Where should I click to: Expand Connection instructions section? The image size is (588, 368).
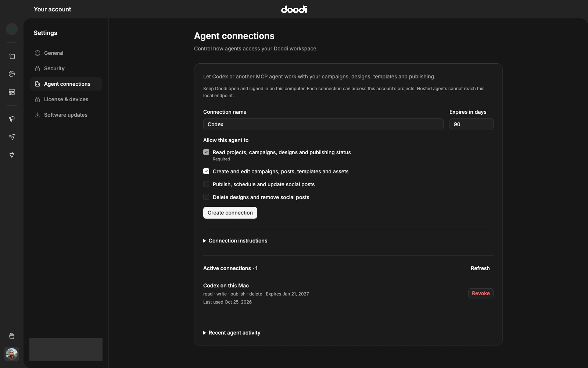235,241
